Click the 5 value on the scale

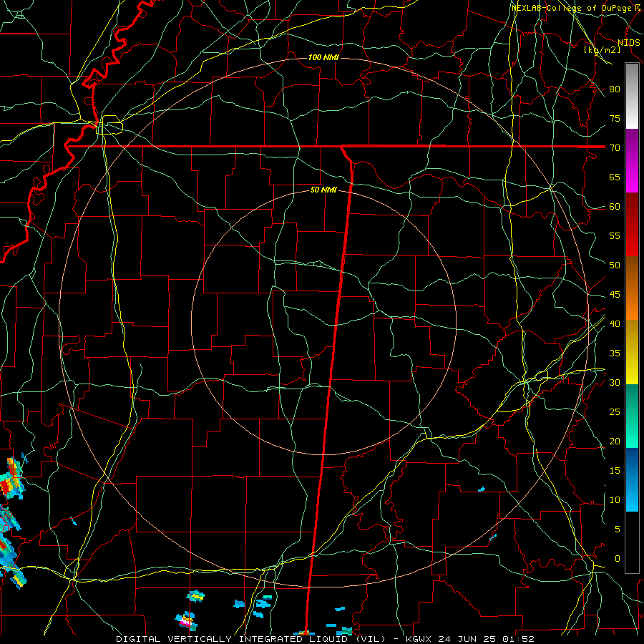tap(618, 530)
